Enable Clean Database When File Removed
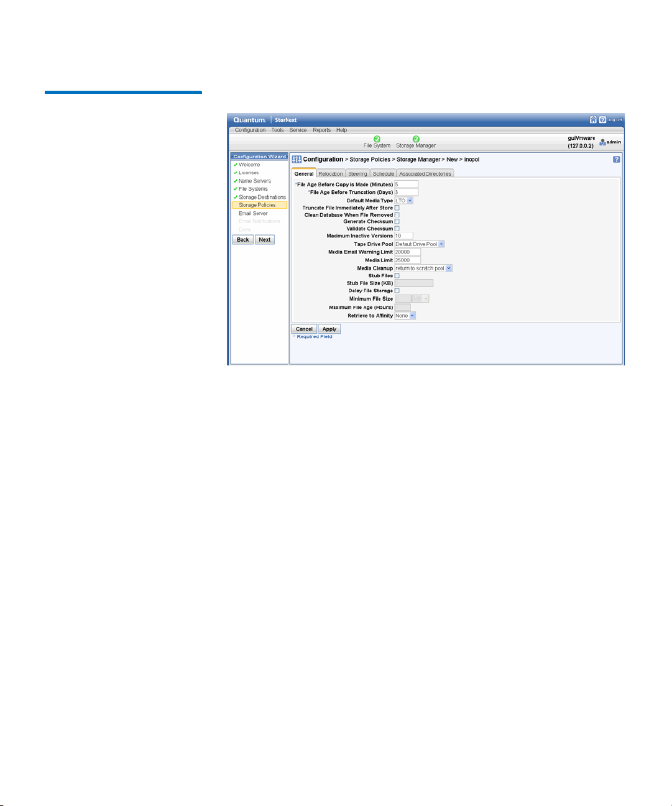This screenshot has height=806, width=672. [x=397, y=215]
